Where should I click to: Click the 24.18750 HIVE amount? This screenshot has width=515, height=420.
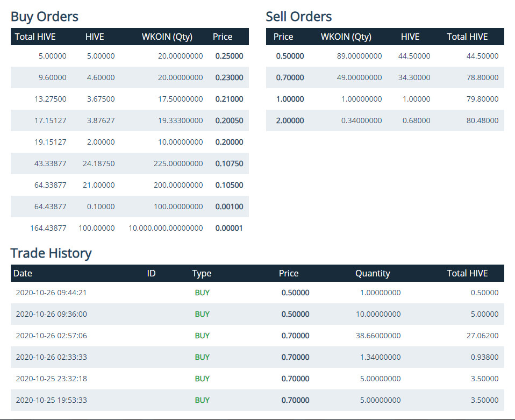[x=98, y=163]
